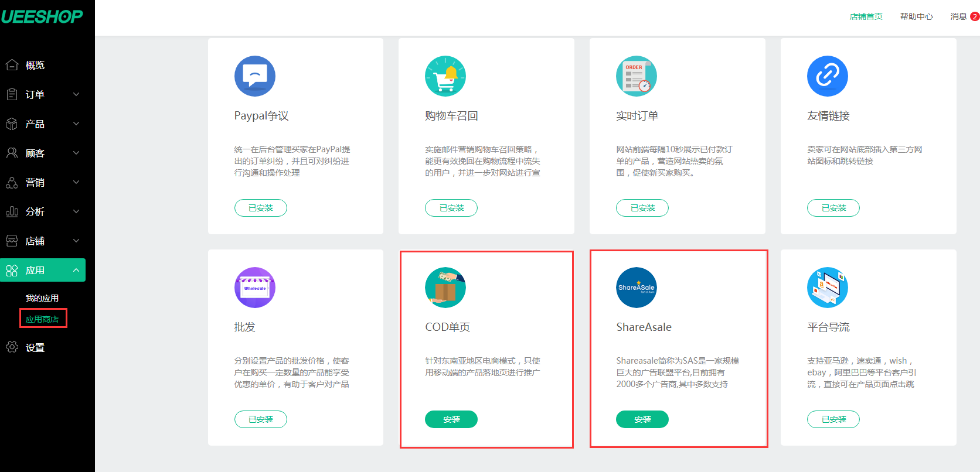Open the 帮助中心 link
This screenshot has width=980, height=472.
tap(917, 16)
